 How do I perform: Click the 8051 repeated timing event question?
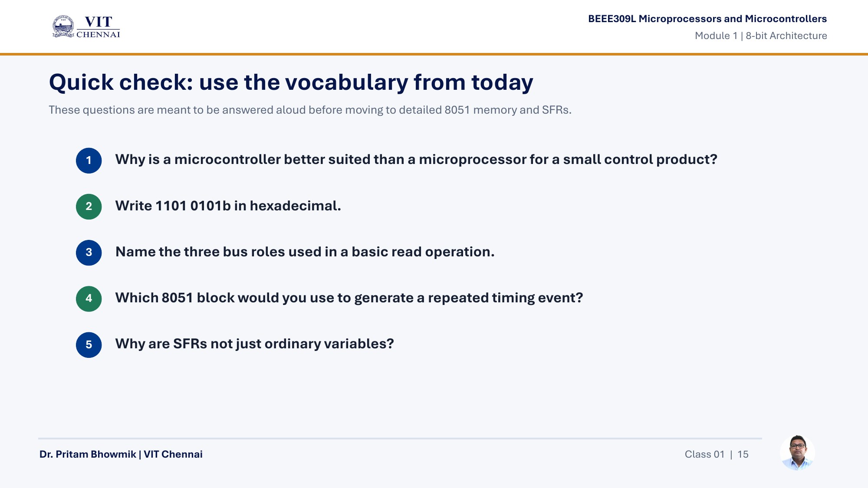pyautogui.click(x=349, y=298)
